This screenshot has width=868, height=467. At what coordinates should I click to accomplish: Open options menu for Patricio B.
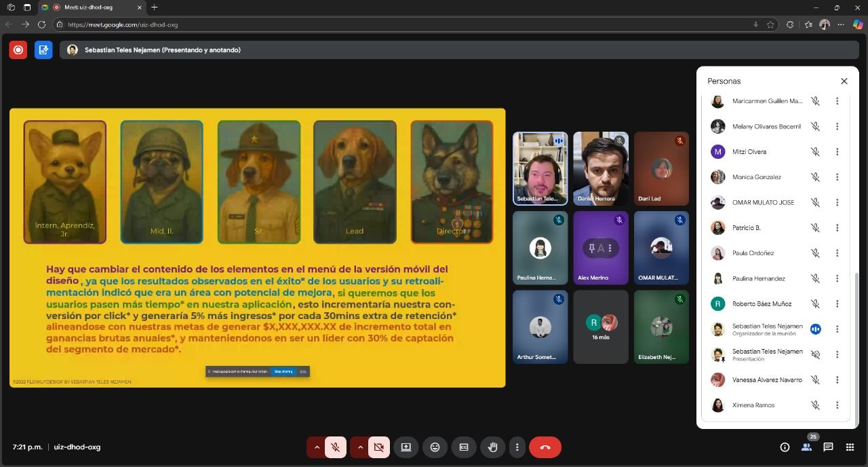(837, 227)
